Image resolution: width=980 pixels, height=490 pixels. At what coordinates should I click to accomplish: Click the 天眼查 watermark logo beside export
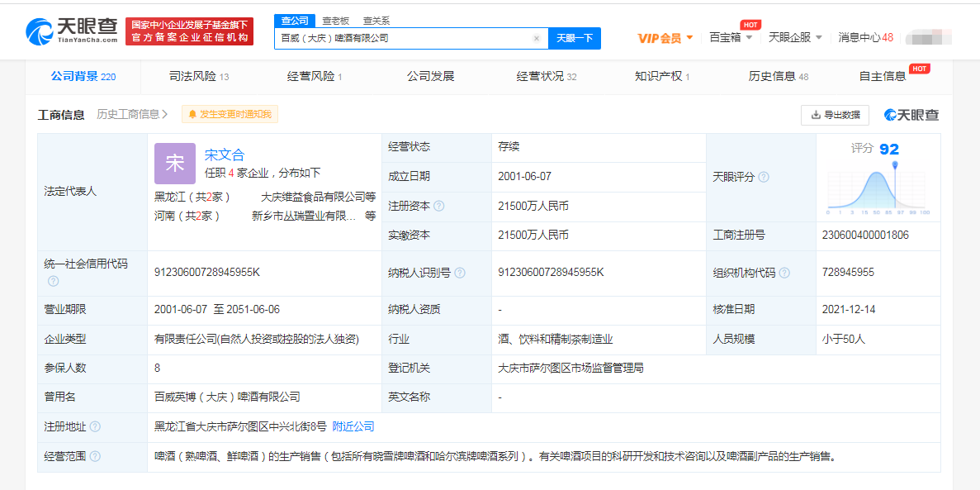tap(911, 115)
